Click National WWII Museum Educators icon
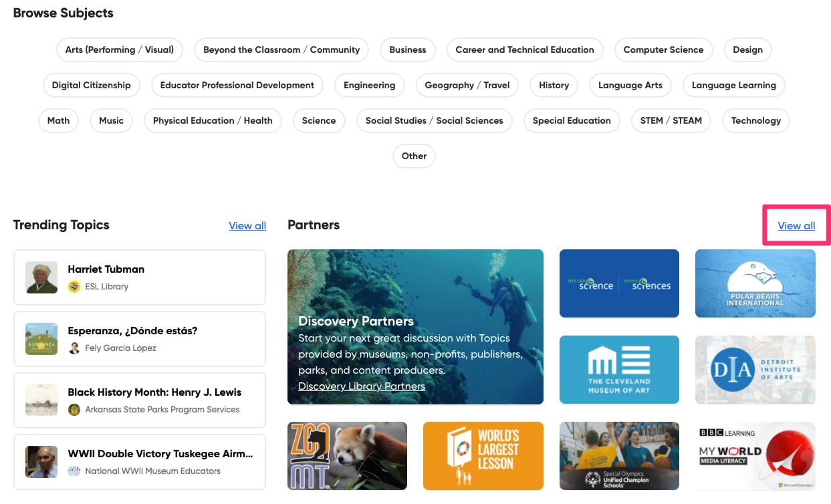This screenshot has width=831, height=504. click(74, 471)
